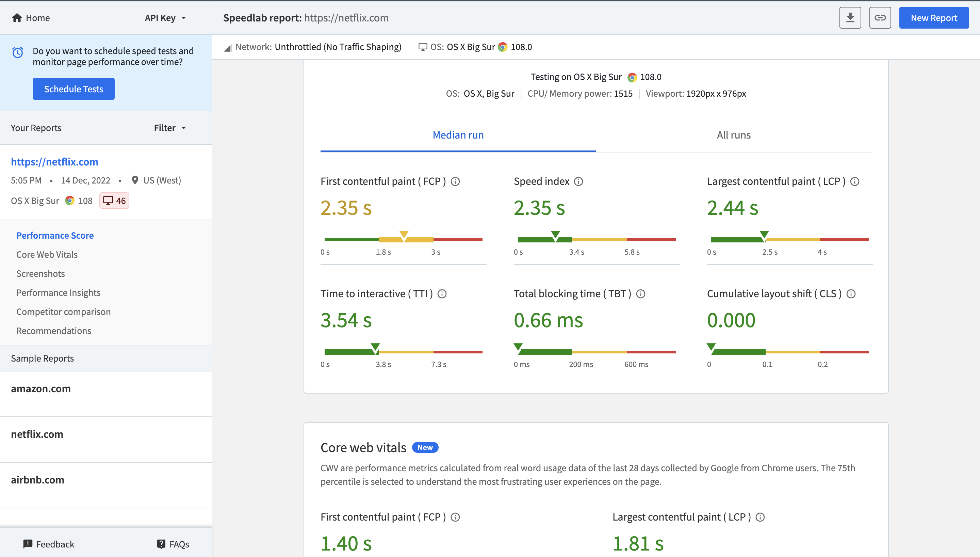Screen dimensions: 980x557
Task: Click the download report icon
Action: (850, 17)
